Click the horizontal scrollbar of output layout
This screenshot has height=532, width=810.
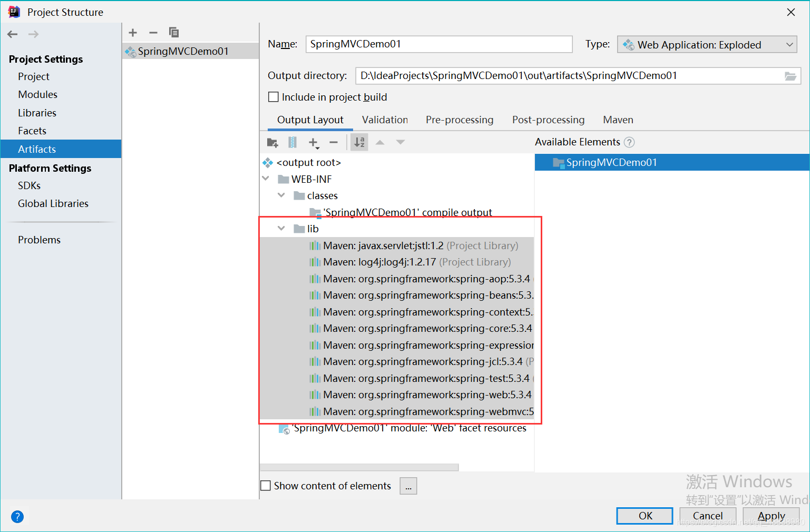pyautogui.click(x=359, y=467)
